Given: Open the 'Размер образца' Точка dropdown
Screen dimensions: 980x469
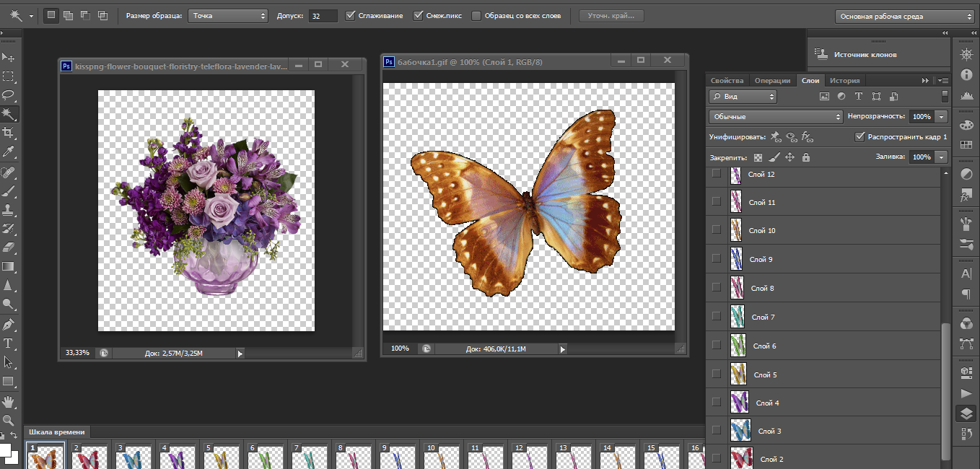Looking at the screenshot, I should 228,15.
